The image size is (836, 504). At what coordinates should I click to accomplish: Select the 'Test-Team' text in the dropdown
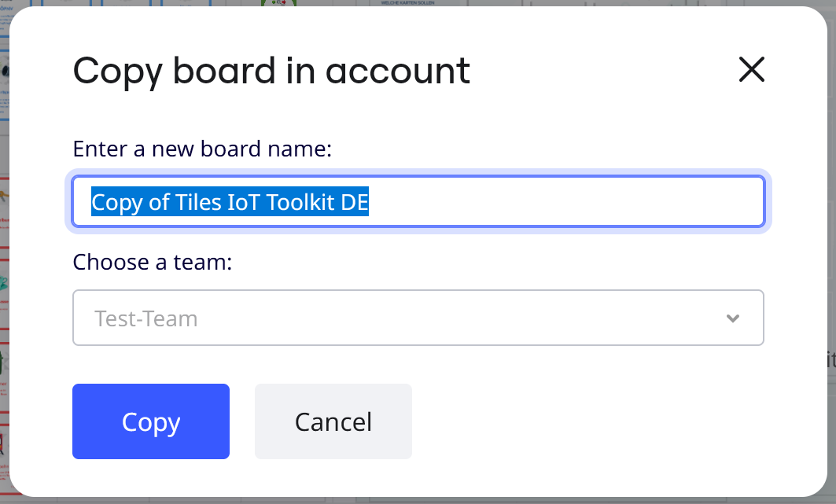click(x=146, y=318)
